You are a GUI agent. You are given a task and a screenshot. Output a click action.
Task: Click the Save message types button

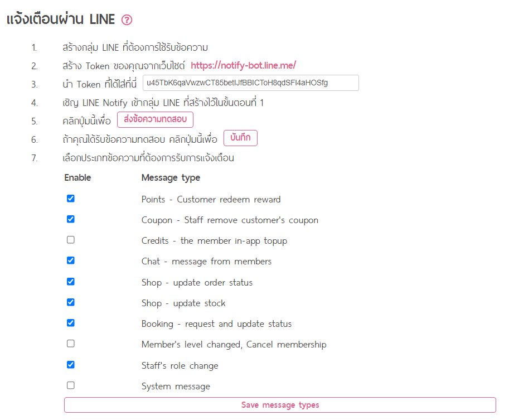280,405
